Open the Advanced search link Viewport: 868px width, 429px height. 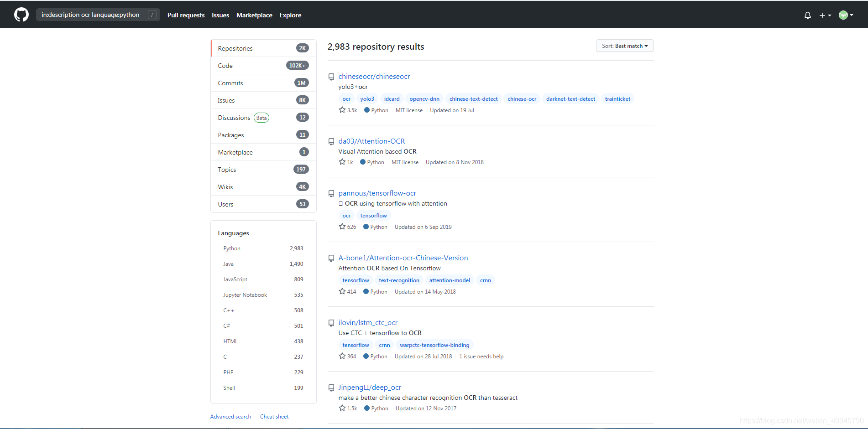tap(230, 417)
